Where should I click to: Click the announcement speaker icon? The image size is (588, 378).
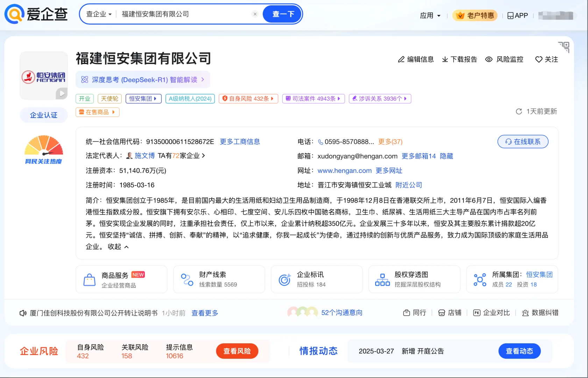[x=23, y=313]
